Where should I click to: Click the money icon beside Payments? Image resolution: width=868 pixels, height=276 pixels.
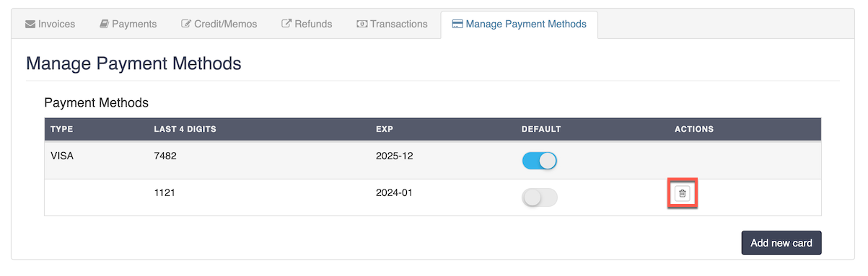pyautogui.click(x=105, y=24)
